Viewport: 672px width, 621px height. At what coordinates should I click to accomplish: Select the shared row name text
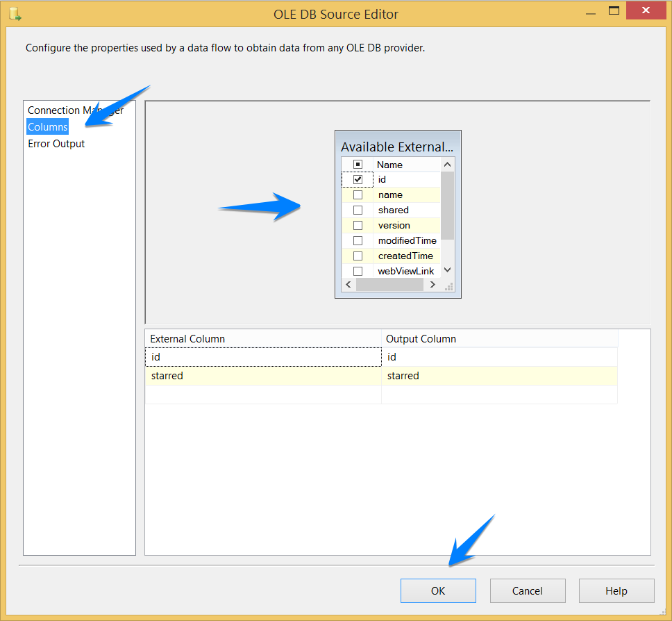[x=394, y=210]
